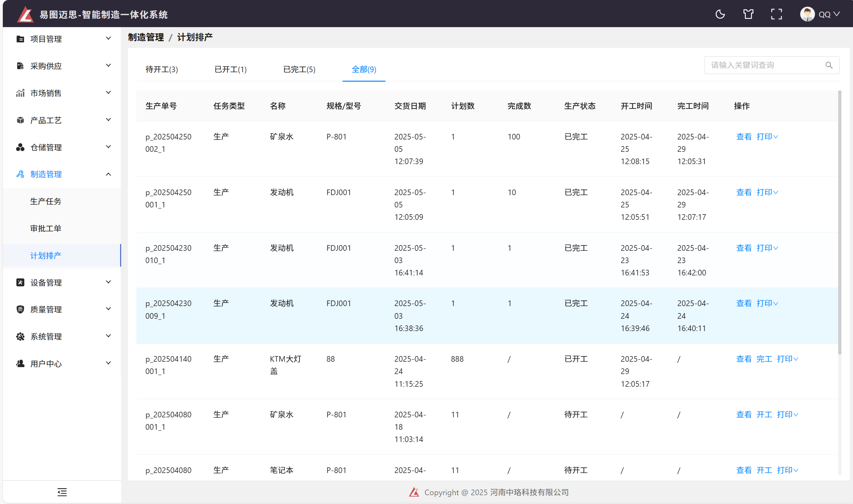
Task: Click 查看 for order p_202504230009_1
Action: 744,303
